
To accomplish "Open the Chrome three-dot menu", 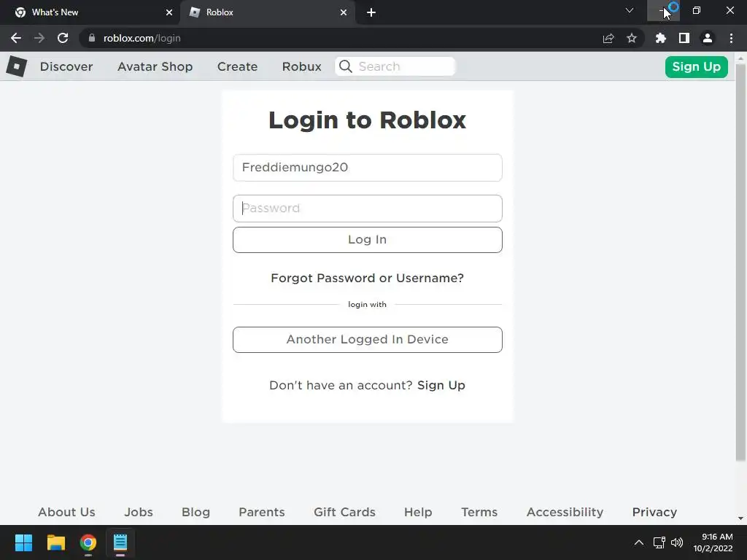I will click(x=731, y=38).
